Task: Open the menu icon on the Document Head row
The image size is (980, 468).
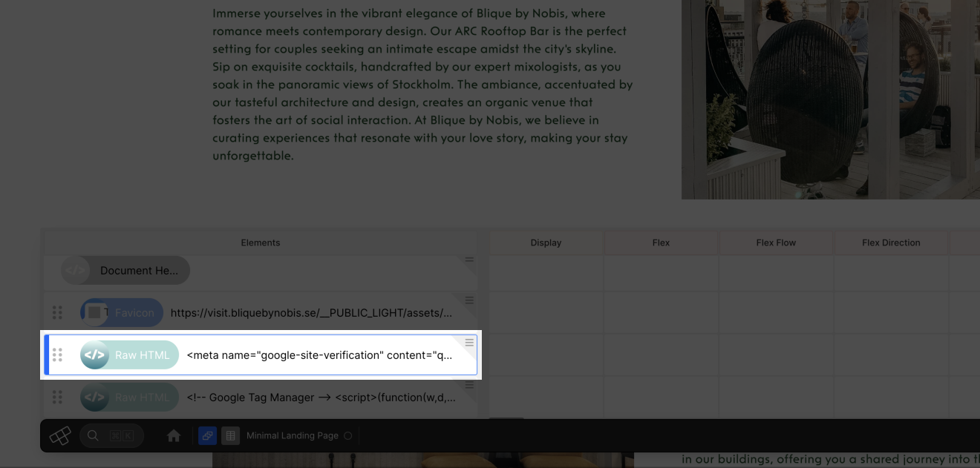Action: [469, 260]
